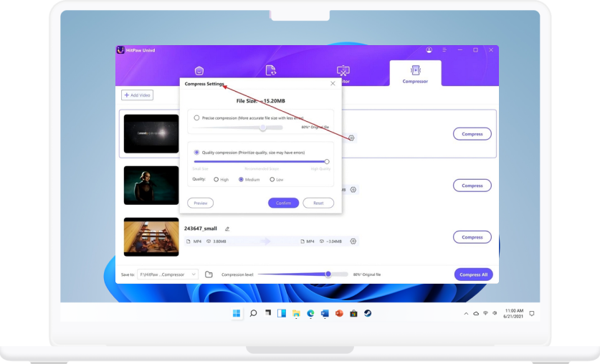Choose Medium quality radio option
Screen dimensions: 600x364
pos(241,179)
